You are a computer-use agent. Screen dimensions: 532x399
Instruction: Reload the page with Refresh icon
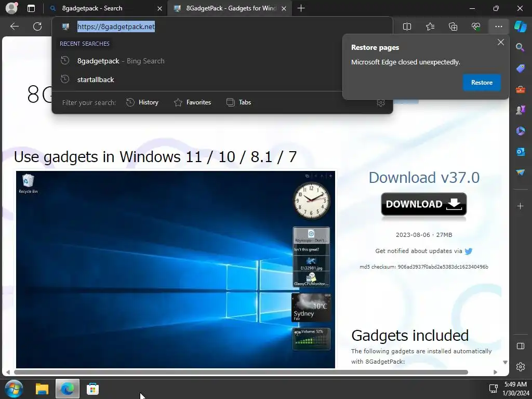pos(37,26)
